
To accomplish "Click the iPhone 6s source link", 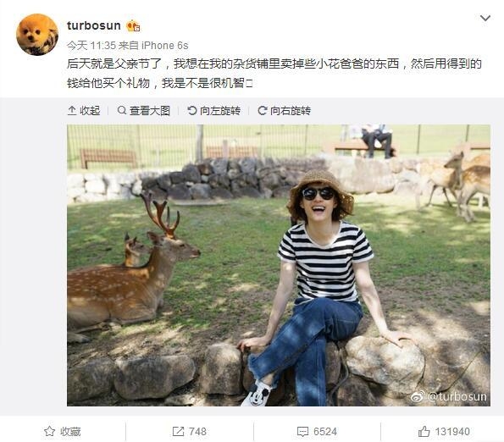I will pyautogui.click(x=165, y=46).
